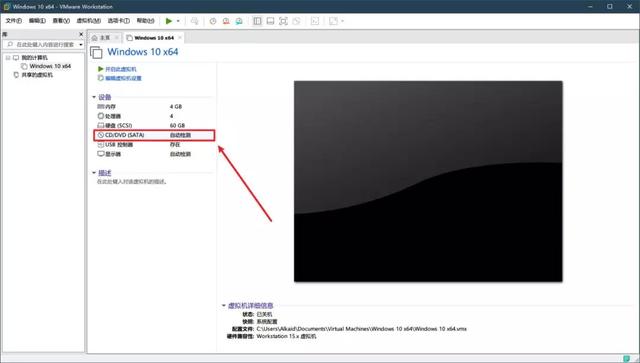The image size is (640, 363).
Task: Collapse the 描述 description section
Action: pyautogui.click(x=94, y=173)
